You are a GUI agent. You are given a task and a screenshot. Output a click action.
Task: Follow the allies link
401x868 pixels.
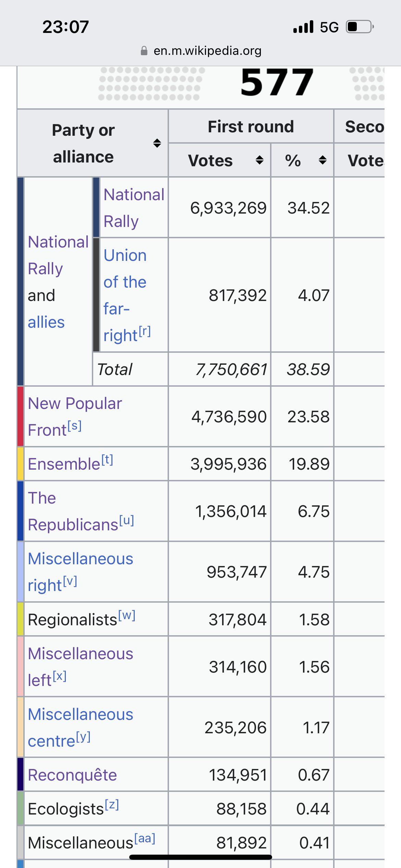coord(46,322)
